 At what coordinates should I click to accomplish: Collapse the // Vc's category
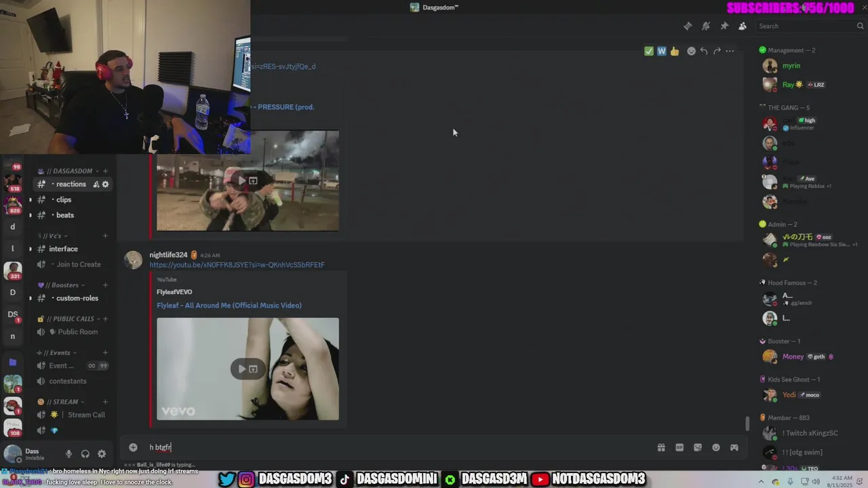tap(52, 236)
